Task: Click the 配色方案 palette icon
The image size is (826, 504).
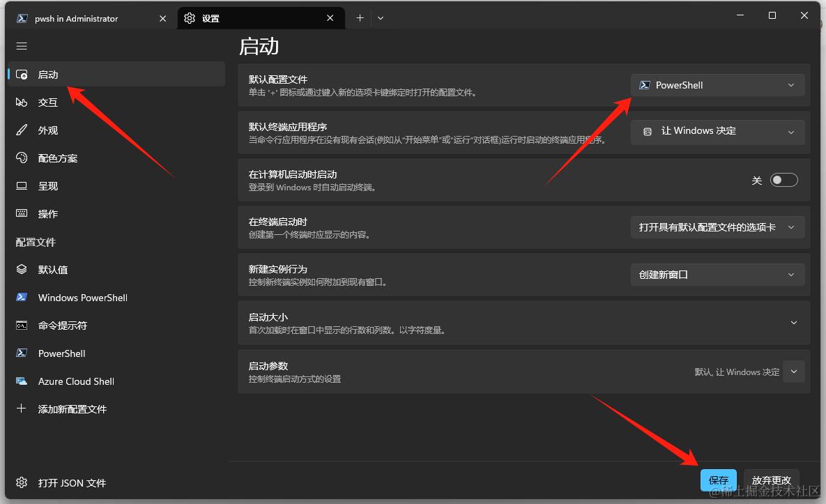Action: point(22,158)
